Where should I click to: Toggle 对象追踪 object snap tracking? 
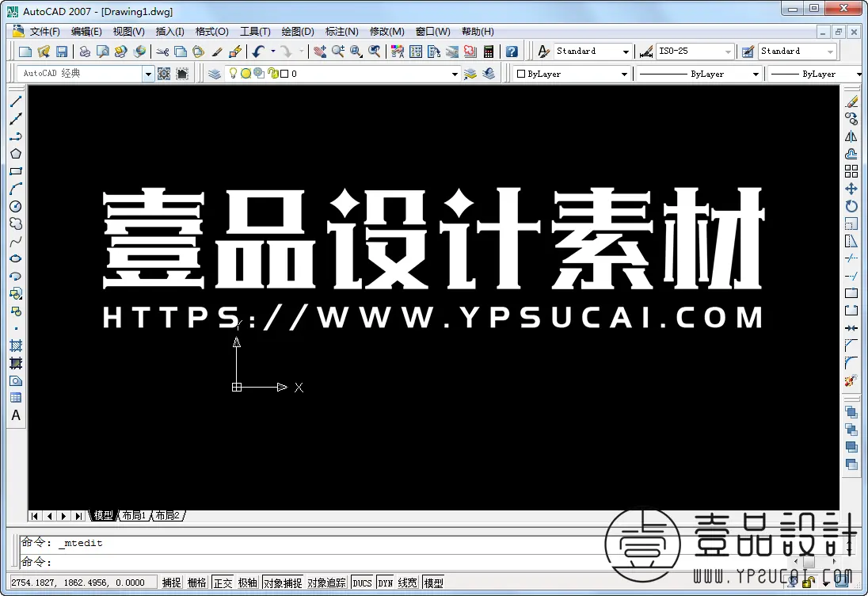click(326, 583)
